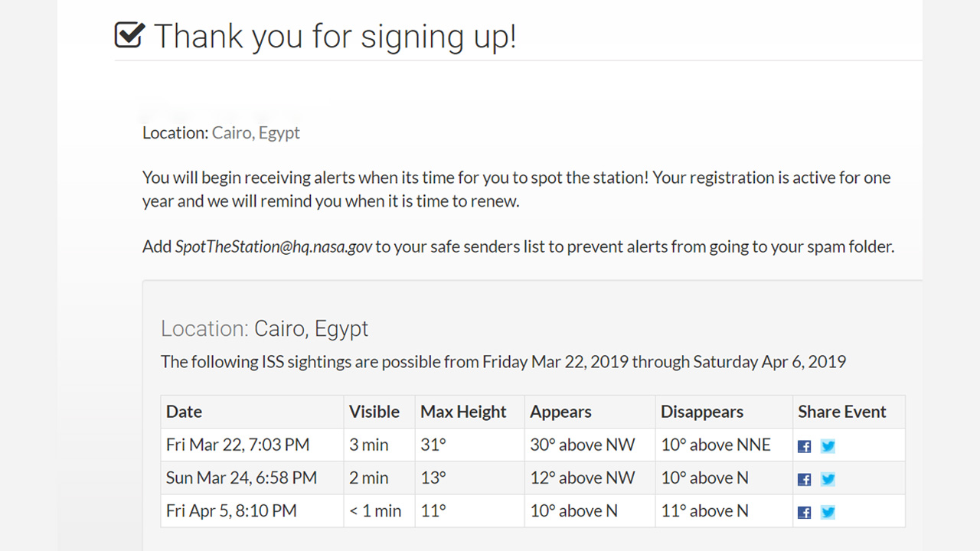Viewport: 980px width, 551px height.
Task: Share Fri Apr 5 sighting on Twitter
Action: point(828,513)
